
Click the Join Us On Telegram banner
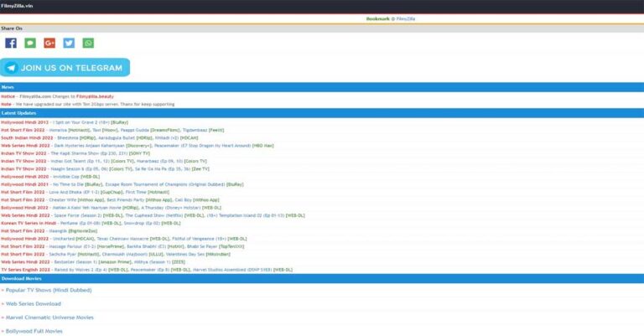[65, 68]
